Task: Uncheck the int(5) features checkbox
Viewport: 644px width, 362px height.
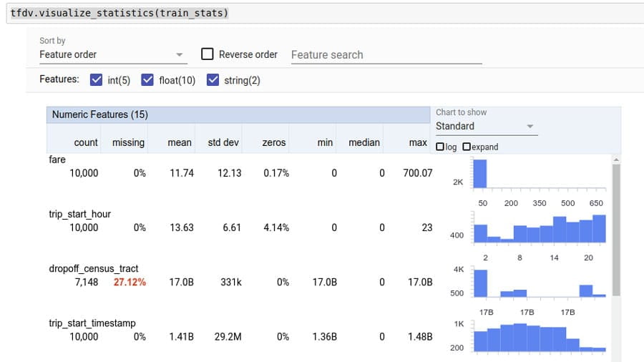Action: coord(97,80)
